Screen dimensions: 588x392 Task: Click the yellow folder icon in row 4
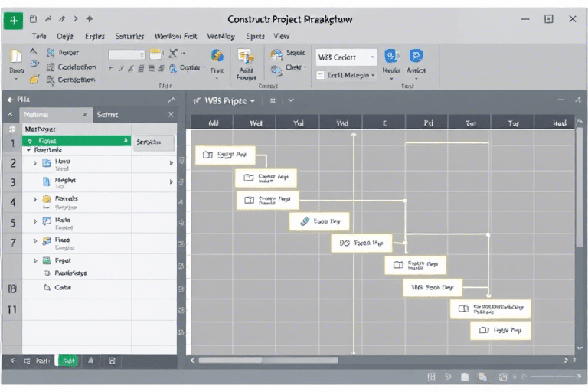46,200
